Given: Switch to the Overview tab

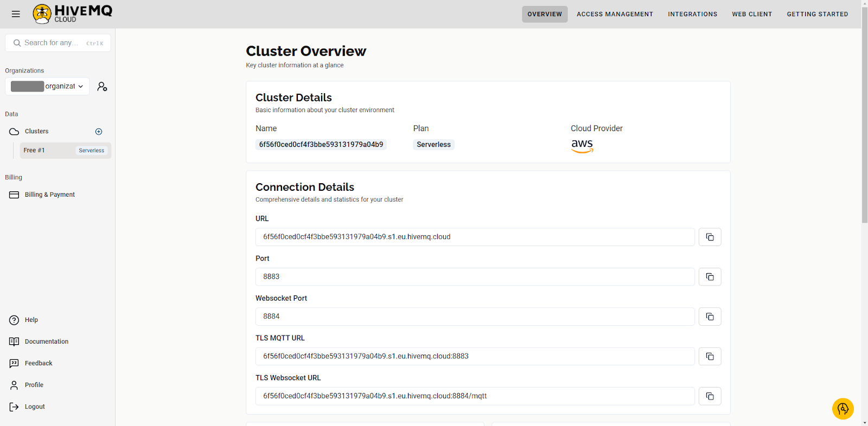Looking at the screenshot, I should (x=545, y=14).
